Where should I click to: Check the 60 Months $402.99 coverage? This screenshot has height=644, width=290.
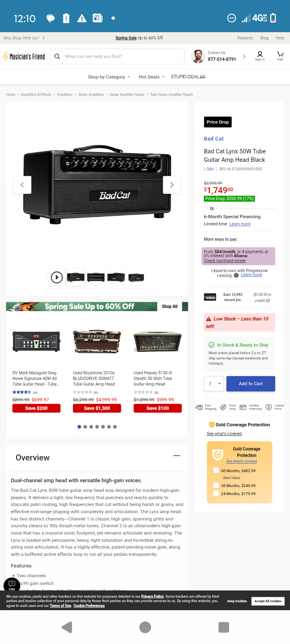pos(216,470)
